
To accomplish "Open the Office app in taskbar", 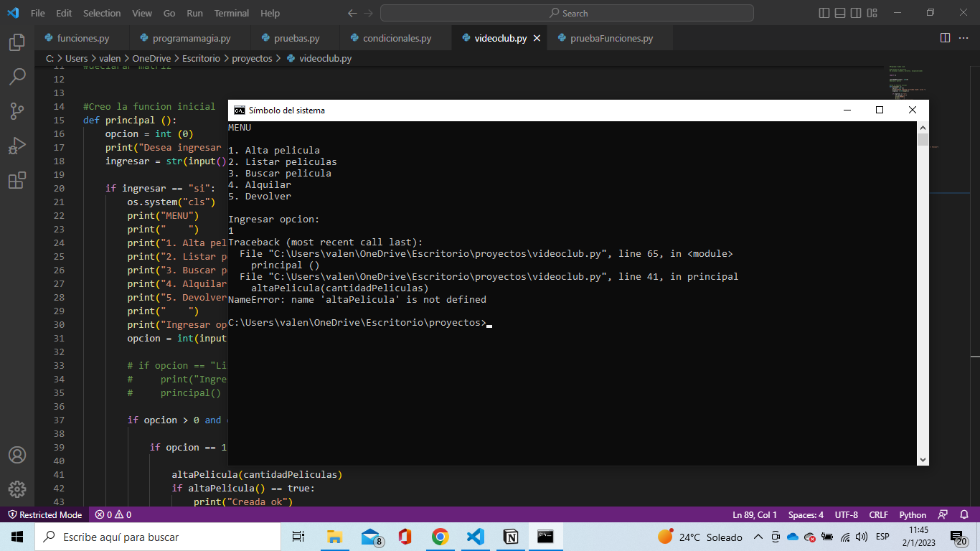I will point(405,537).
